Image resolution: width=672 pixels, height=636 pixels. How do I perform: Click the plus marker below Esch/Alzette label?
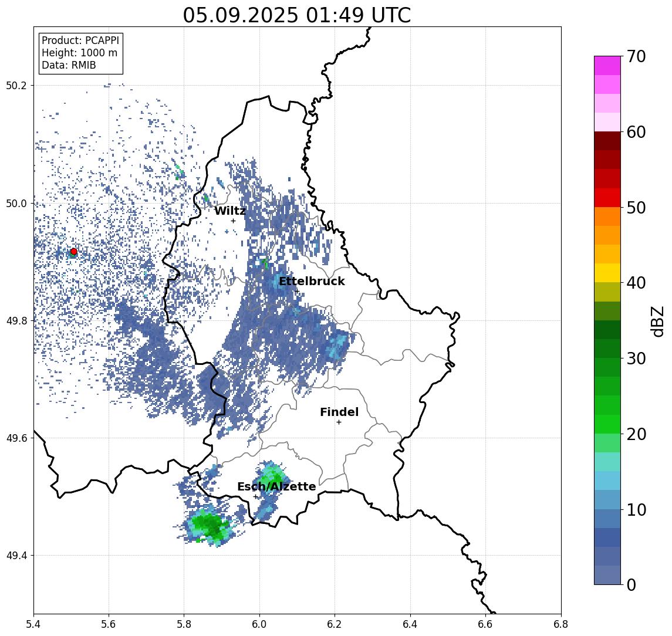click(x=256, y=497)
